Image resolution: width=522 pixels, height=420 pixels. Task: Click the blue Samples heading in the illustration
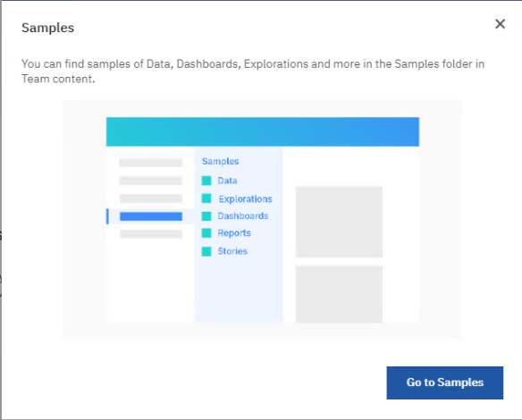[x=221, y=162]
